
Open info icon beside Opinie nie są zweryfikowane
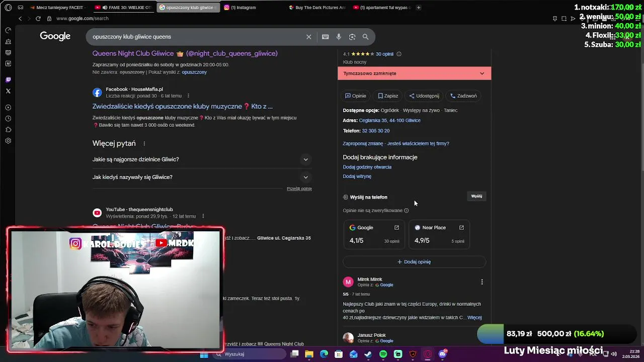point(407,211)
